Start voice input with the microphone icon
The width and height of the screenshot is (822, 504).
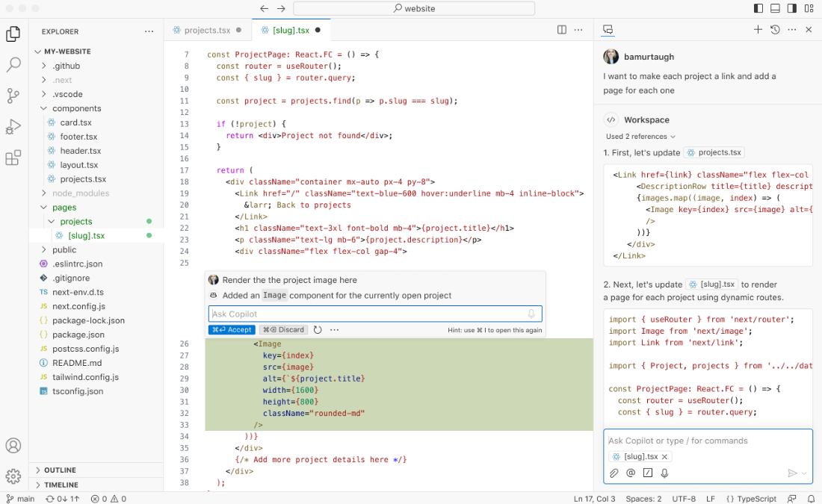tap(665, 473)
